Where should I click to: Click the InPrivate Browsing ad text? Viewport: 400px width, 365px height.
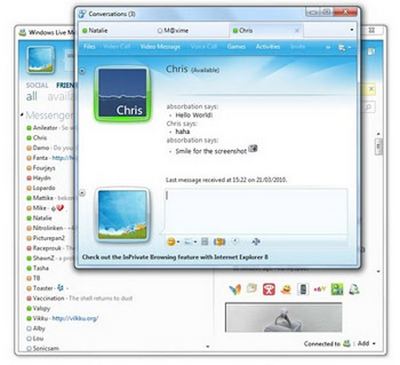coord(175,257)
